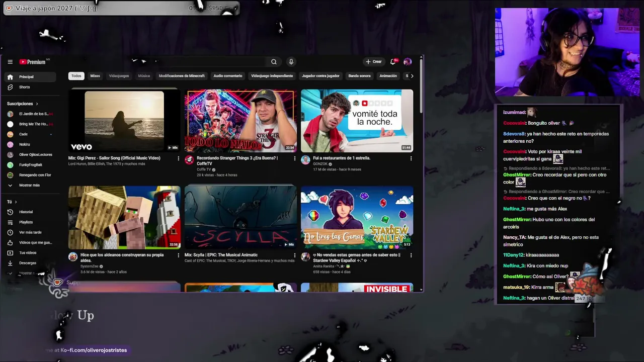Open options for restaurantes de 1 estrella video
644x362 pixels.
tap(411, 158)
